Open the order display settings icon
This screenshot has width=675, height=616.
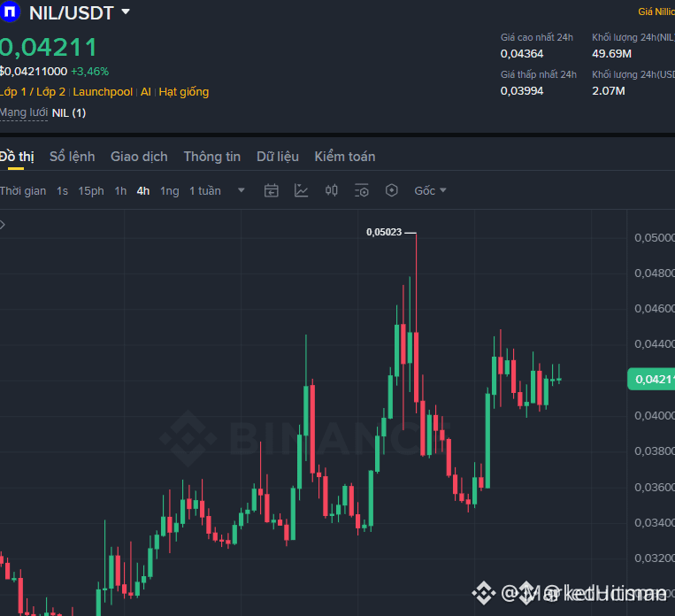click(x=362, y=190)
